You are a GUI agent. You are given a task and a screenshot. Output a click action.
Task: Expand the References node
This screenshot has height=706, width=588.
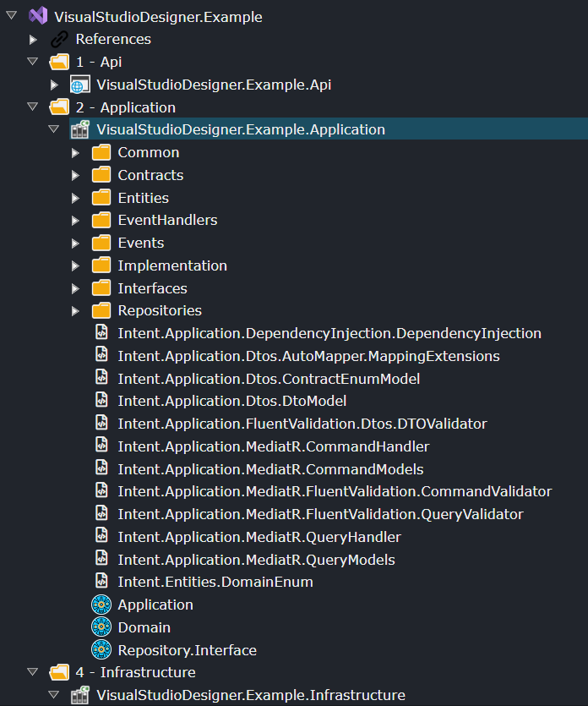pos(33,40)
